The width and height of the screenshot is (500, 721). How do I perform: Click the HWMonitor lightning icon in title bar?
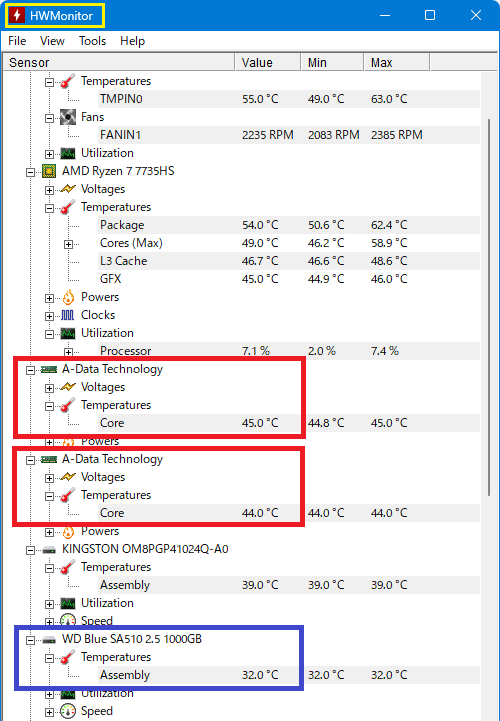[x=17, y=15]
